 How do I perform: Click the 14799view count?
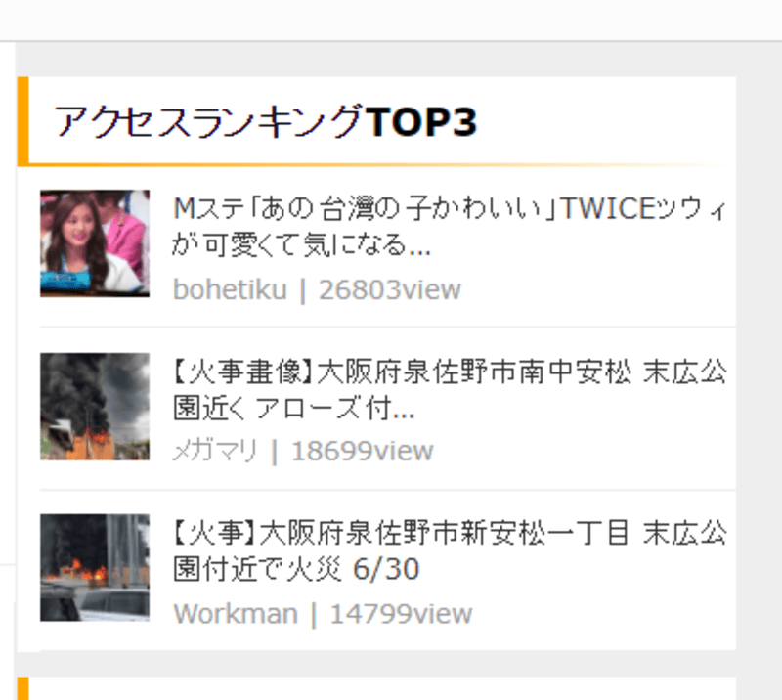click(x=401, y=613)
